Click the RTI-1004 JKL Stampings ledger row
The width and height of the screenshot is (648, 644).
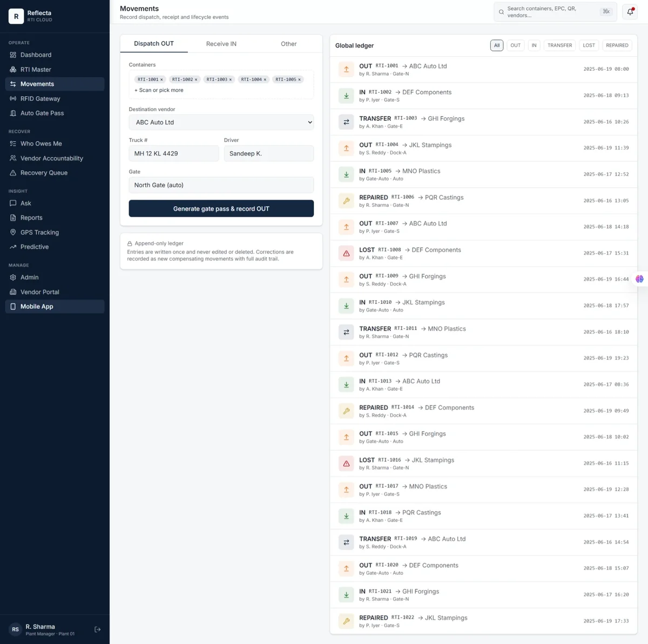pyautogui.click(x=483, y=148)
